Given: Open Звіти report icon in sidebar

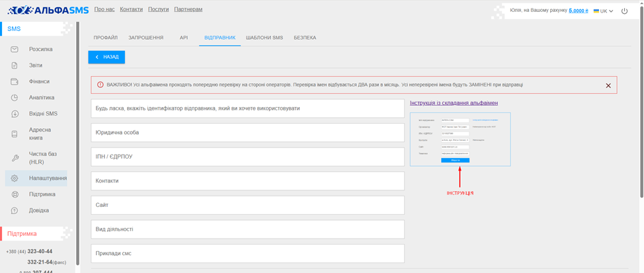Looking at the screenshot, I should coord(15,65).
